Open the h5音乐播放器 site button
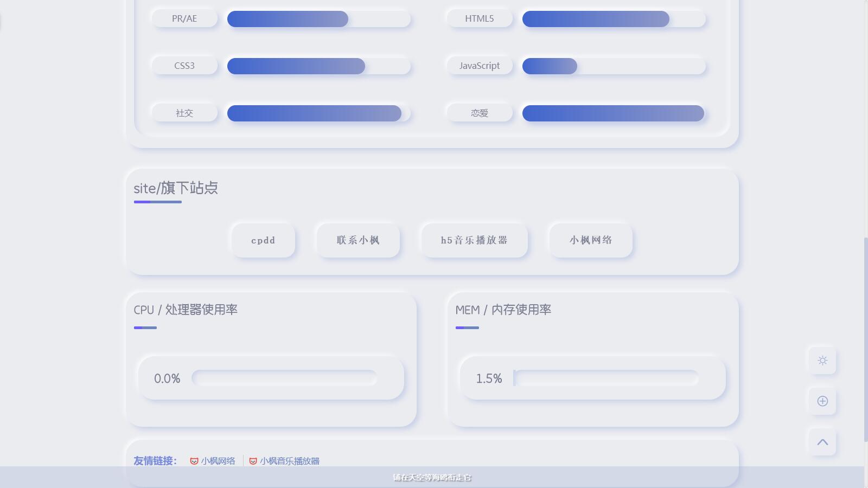 pyautogui.click(x=474, y=240)
